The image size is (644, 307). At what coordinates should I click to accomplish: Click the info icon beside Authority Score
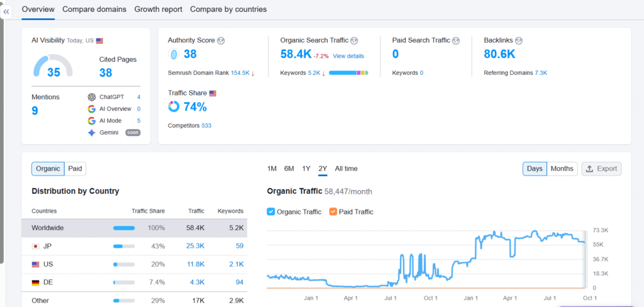click(x=221, y=40)
